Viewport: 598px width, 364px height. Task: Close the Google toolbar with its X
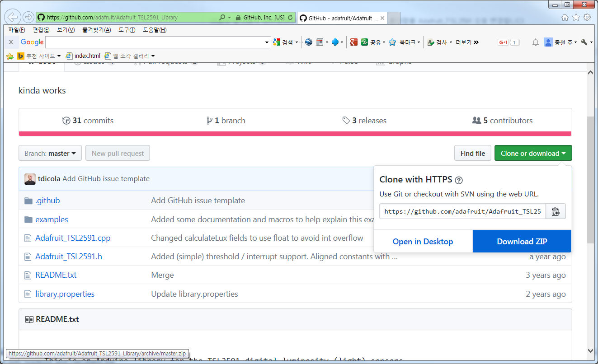(11, 42)
